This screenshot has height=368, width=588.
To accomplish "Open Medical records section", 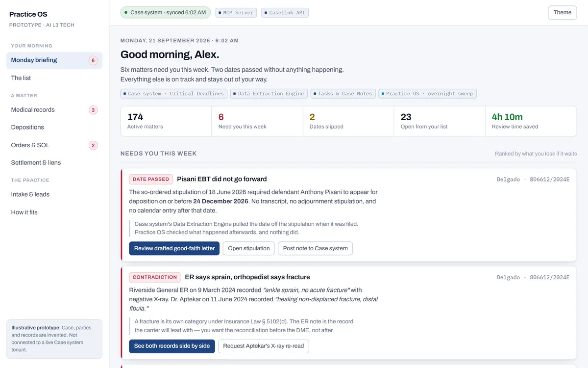I will [54, 110].
